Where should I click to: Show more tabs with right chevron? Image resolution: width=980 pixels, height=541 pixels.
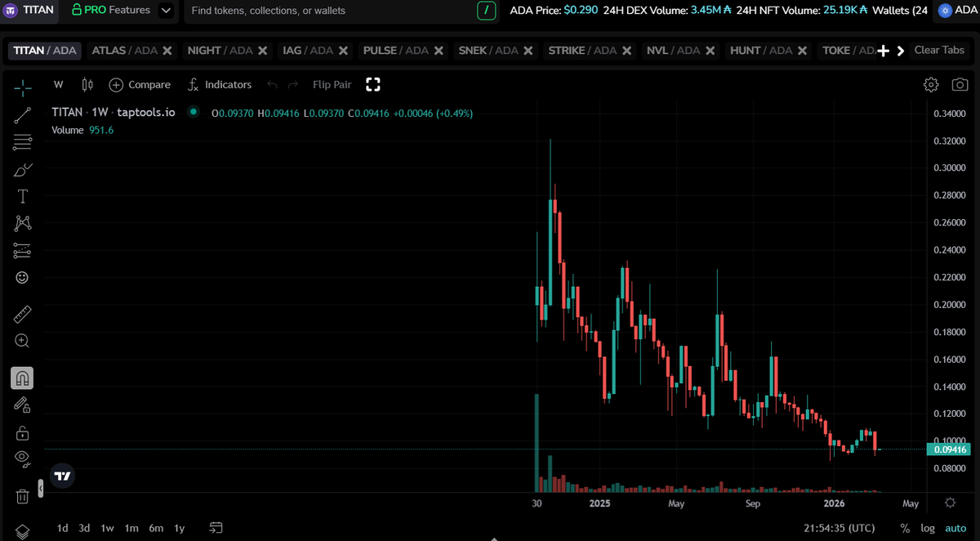[901, 51]
